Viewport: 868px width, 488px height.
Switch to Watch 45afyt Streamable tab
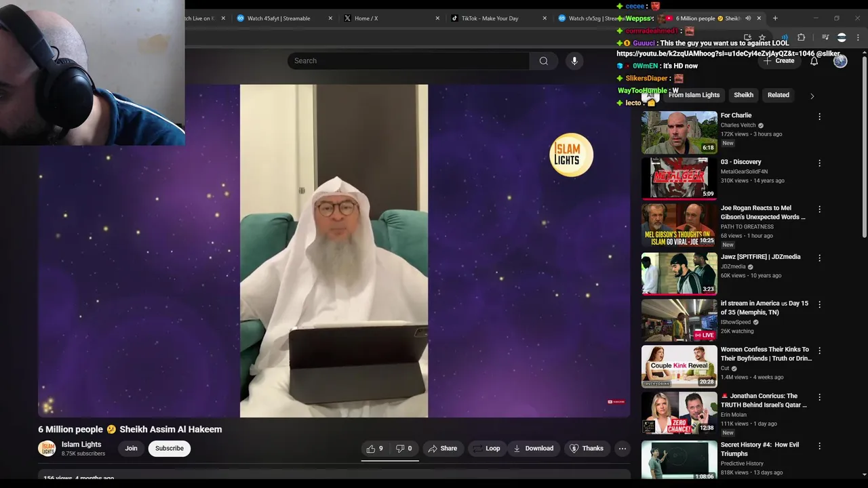(278, 18)
